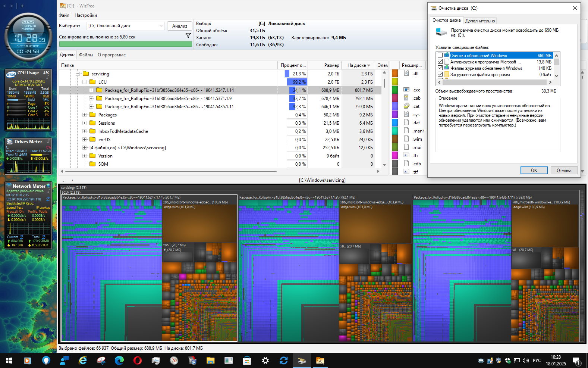Click the filter funnel icon in WizTree

188,35
